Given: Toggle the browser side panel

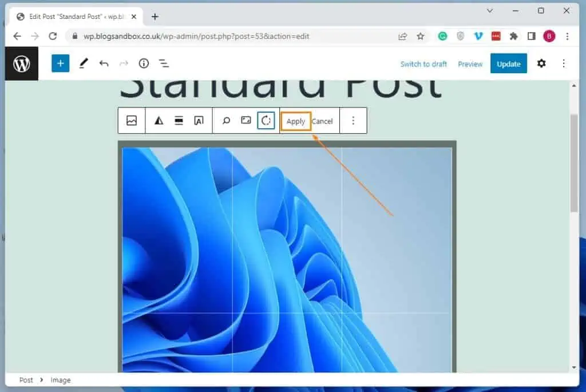Looking at the screenshot, I should 532,36.
